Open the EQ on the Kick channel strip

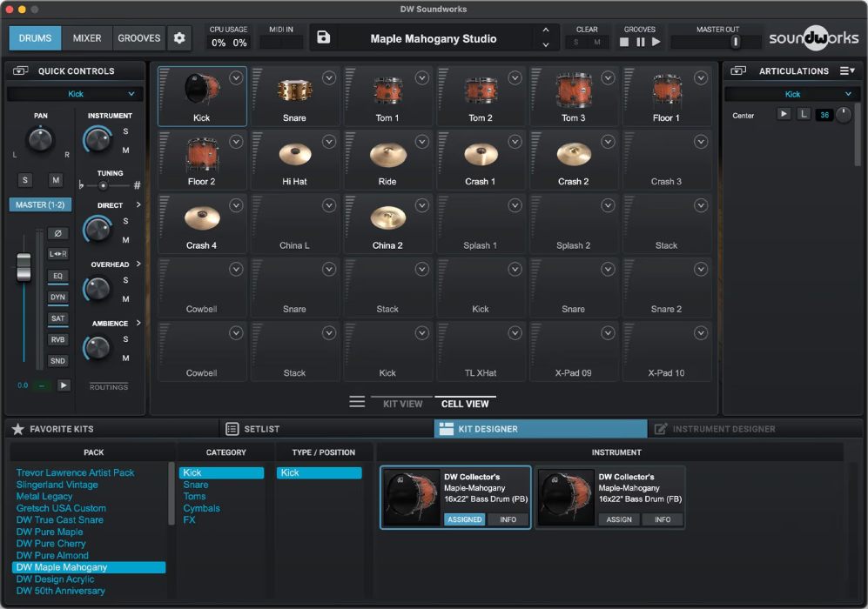click(x=57, y=277)
